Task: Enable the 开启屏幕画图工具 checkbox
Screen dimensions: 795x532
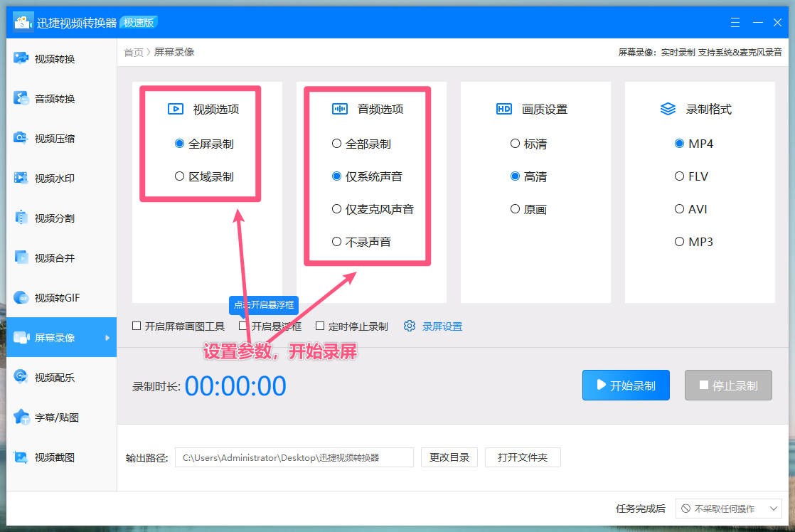Action: click(x=136, y=326)
